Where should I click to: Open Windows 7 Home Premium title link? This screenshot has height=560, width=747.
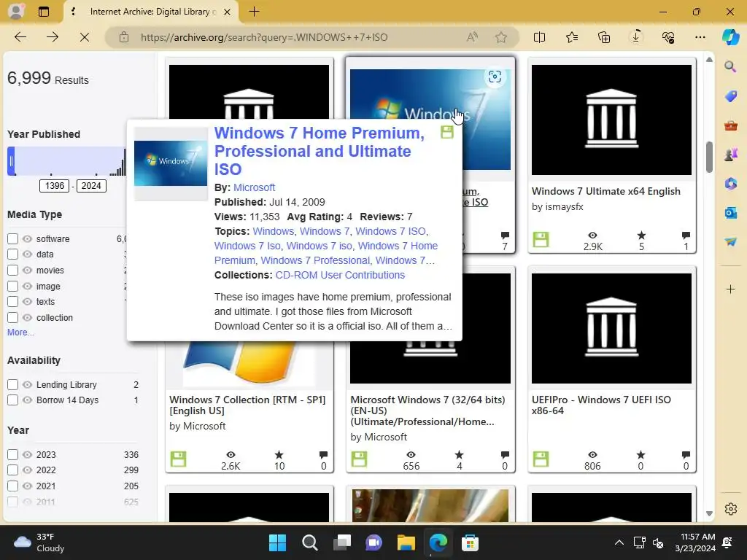coord(320,151)
